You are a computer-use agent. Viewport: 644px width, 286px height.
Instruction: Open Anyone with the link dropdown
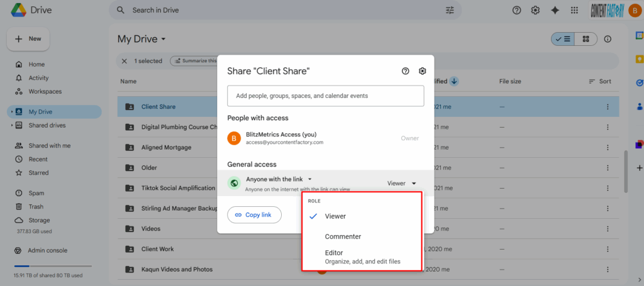pyautogui.click(x=279, y=179)
